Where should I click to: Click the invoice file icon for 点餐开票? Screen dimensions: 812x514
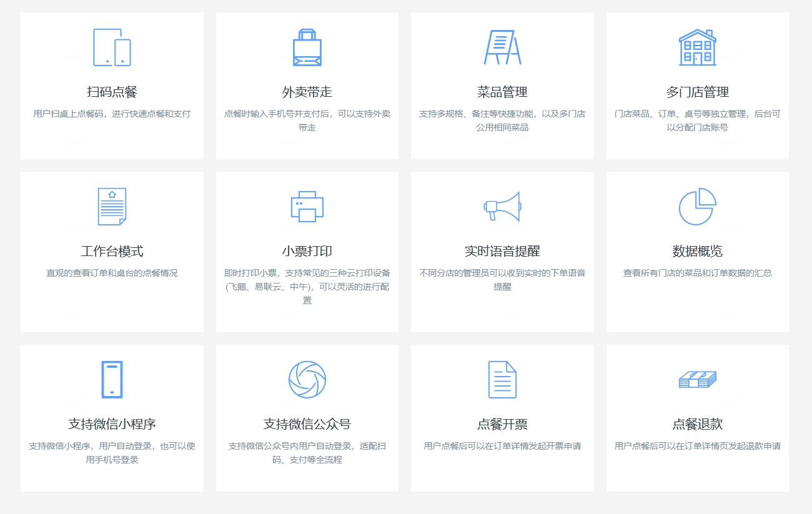502,380
